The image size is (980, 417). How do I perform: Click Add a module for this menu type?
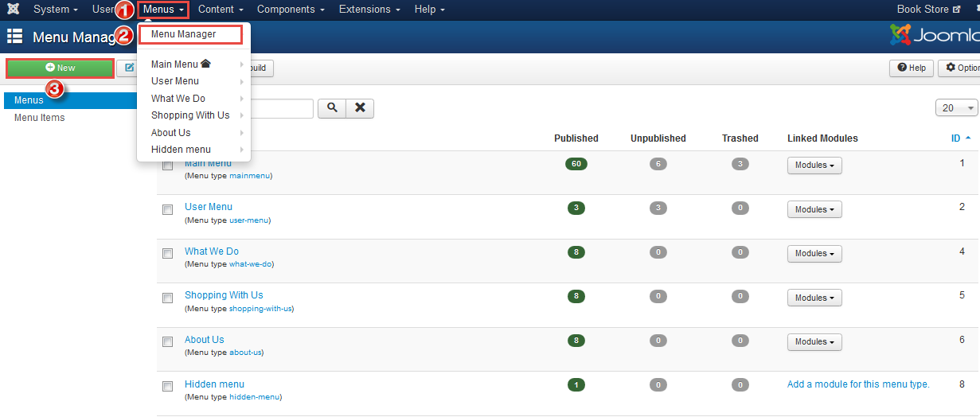pos(858,384)
